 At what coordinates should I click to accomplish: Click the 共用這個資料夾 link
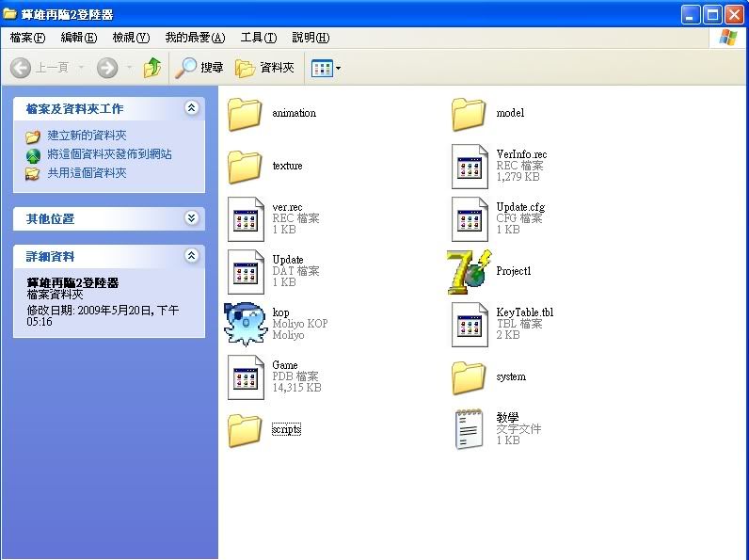pyautogui.click(x=87, y=173)
